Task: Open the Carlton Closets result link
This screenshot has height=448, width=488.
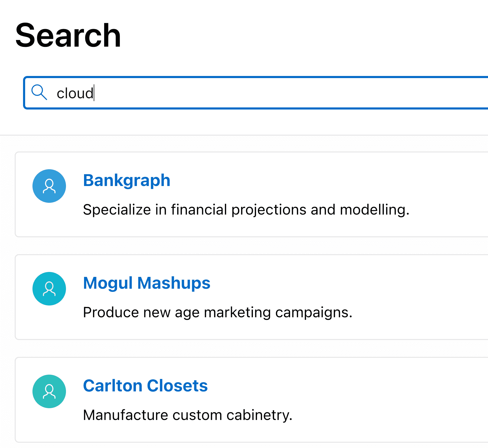Action: click(x=145, y=385)
